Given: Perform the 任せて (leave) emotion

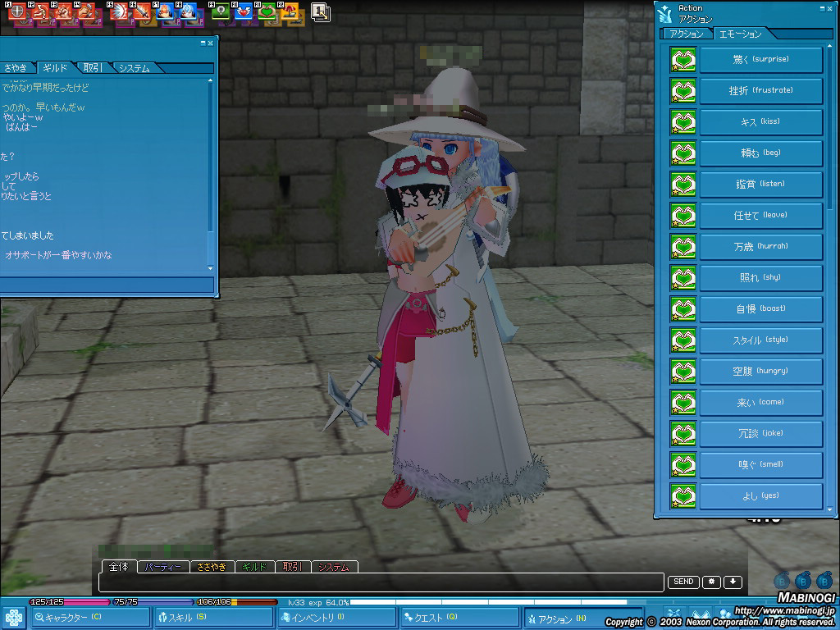Looking at the screenshot, I should 761,216.
